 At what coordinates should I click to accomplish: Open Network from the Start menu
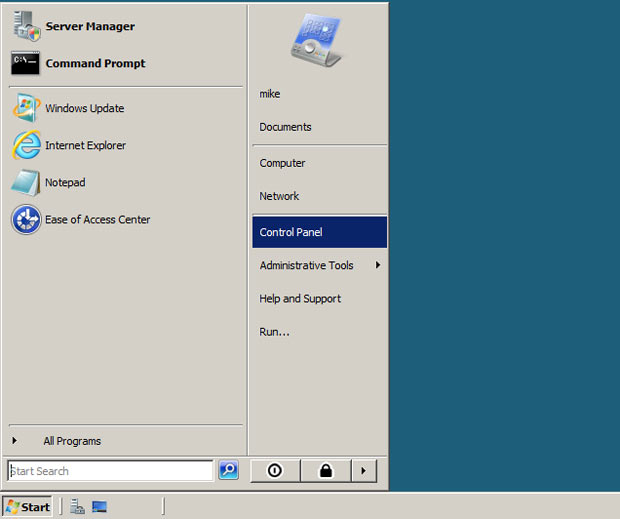pyautogui.click(x=279, y=196)
